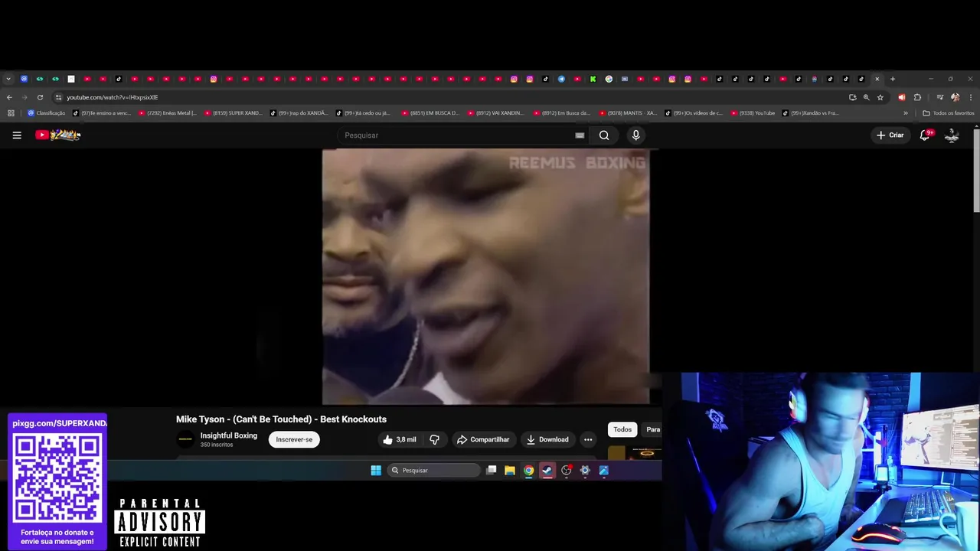Open Steam from the taskbar
Viewport: 980px width, 551px height.
tap(547, 470)
